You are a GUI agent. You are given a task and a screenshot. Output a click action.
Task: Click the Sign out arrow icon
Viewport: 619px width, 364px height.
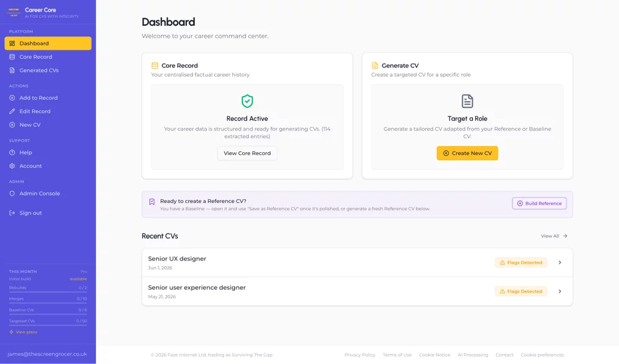click(x=12, y=213)
